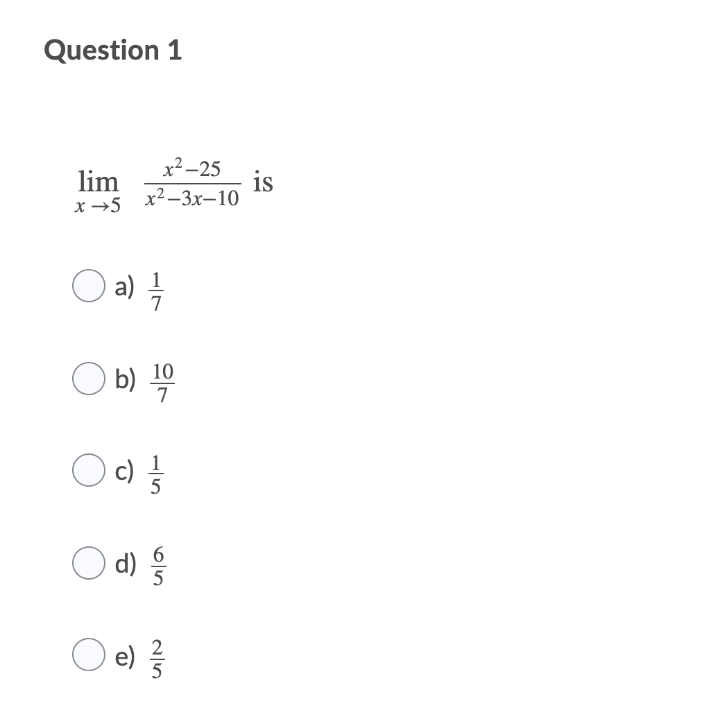Image resolution: width=709 pixels, height=728 pixels.
Task: Click the word 'is' after the limit
Action: click(x=264, y=182)
